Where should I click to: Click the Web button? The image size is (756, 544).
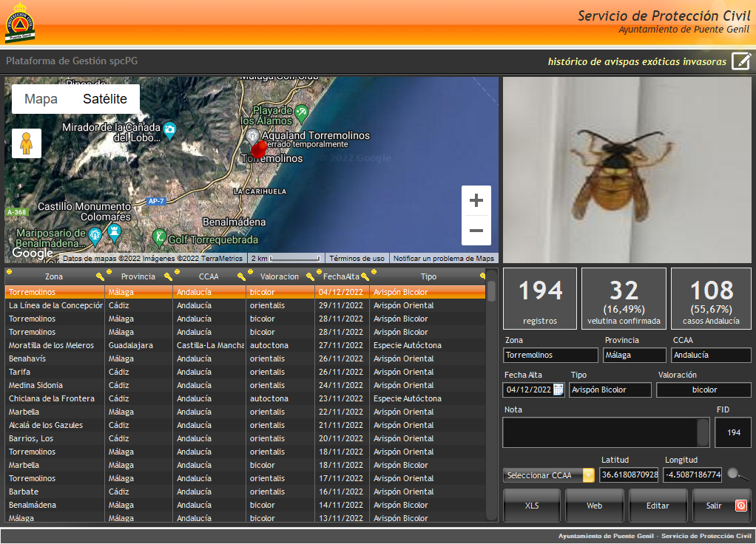595,506
